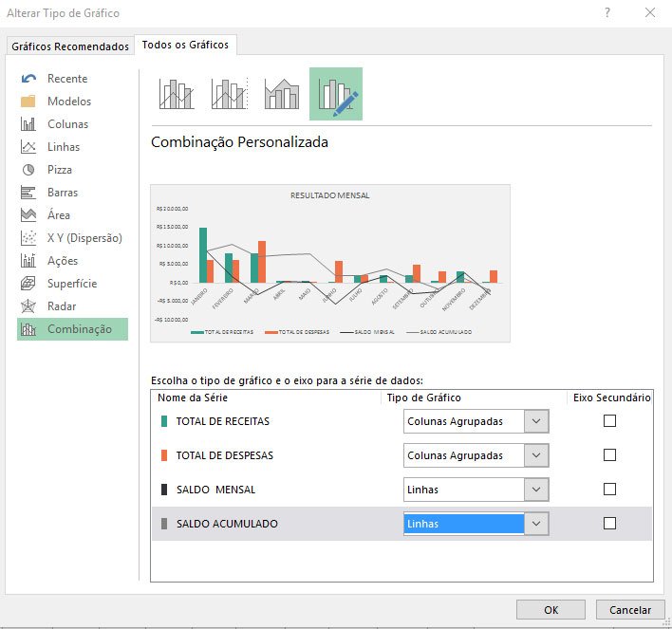The width and height of the screenshot is (672, 629).
Task: Click the RESULTADO MENSAL chart preview
Action: pos(329,263)
